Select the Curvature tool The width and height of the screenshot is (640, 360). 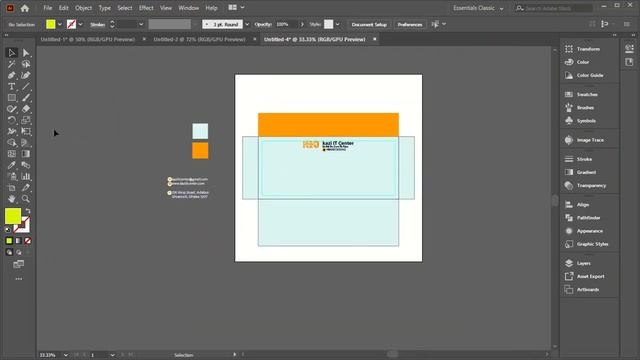coord(26,76)
